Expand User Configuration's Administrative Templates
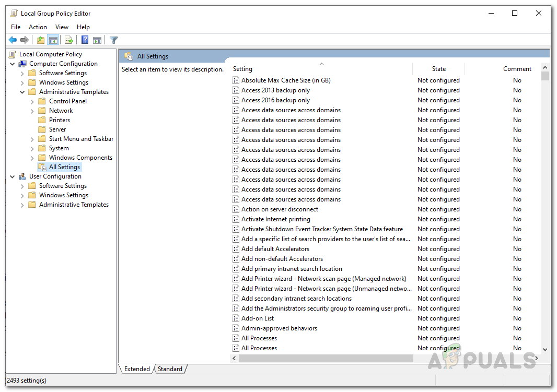 point(22,205)
